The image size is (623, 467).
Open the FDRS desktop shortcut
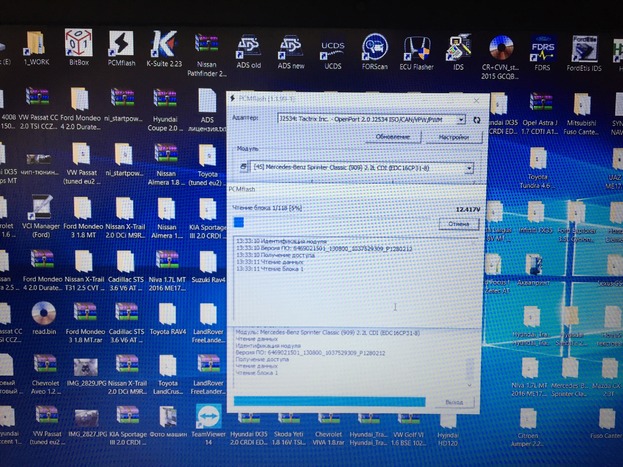click(543, 50)
